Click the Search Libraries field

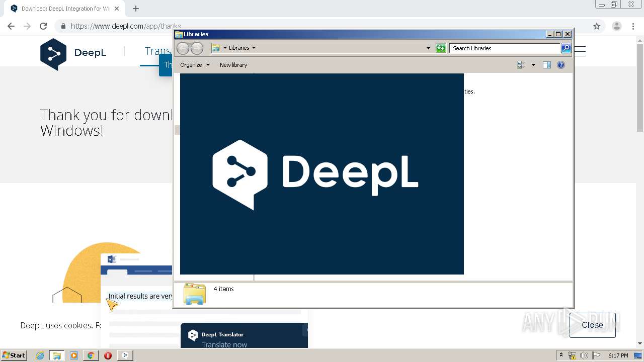click(x=505, y=48)
